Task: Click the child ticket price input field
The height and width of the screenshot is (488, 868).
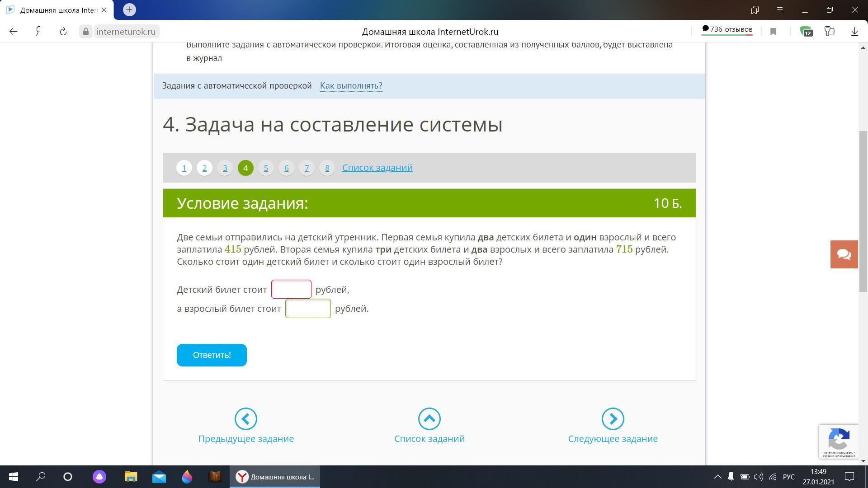Action: 291,290
